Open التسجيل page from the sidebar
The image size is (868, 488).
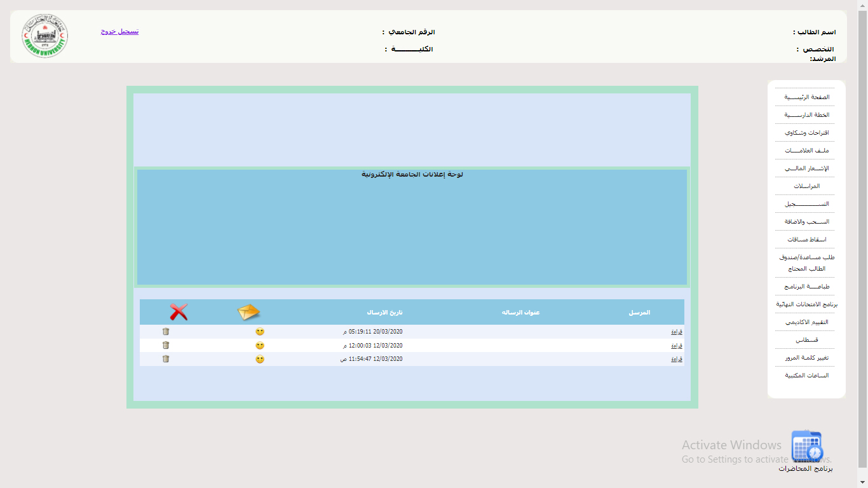click(x=805, y=203)
